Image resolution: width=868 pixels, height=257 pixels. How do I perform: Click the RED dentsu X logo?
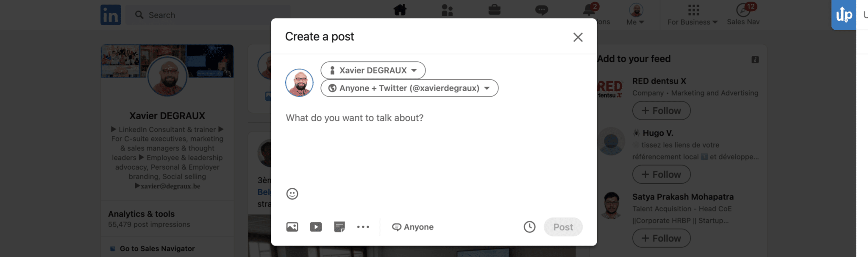tap(610, 88)
